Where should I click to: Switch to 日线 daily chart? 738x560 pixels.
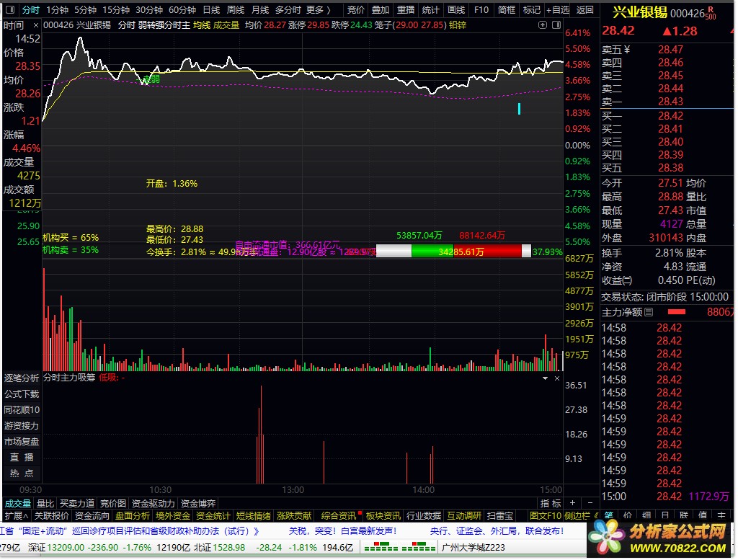pyautogui.click(x=211, y=10)
